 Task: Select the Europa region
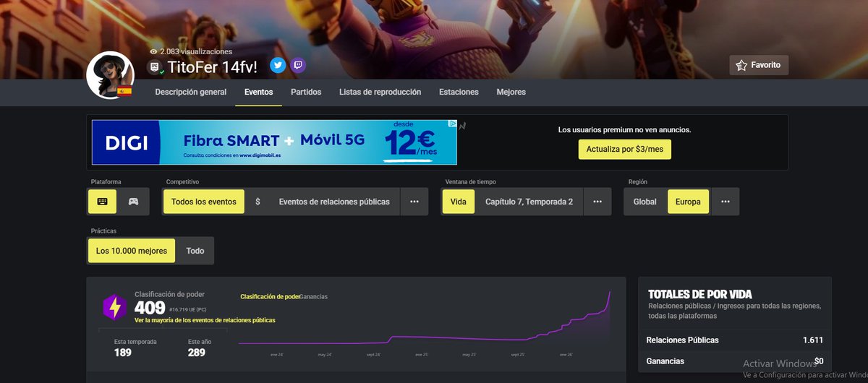[688, 202]
